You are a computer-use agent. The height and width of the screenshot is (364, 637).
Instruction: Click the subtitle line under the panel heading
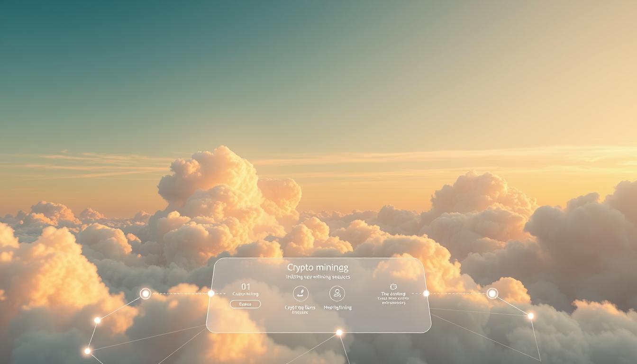[x=318, y=277]
